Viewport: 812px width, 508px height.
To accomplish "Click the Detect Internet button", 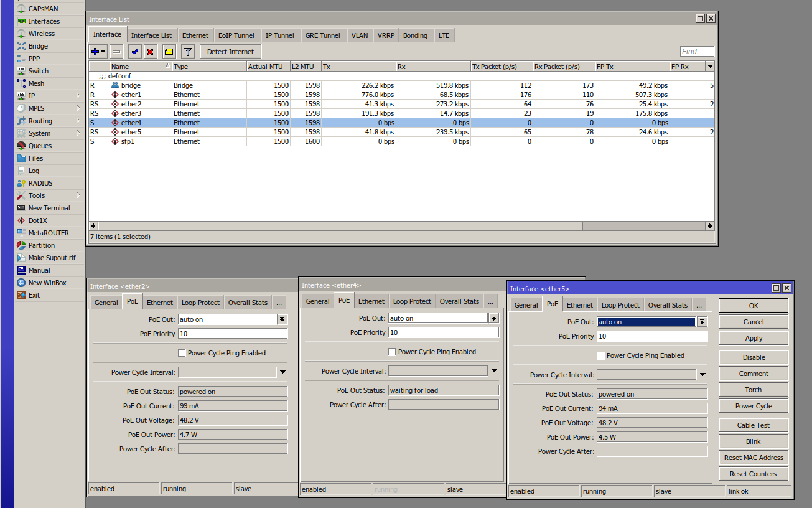I will [x=230, y=52].
